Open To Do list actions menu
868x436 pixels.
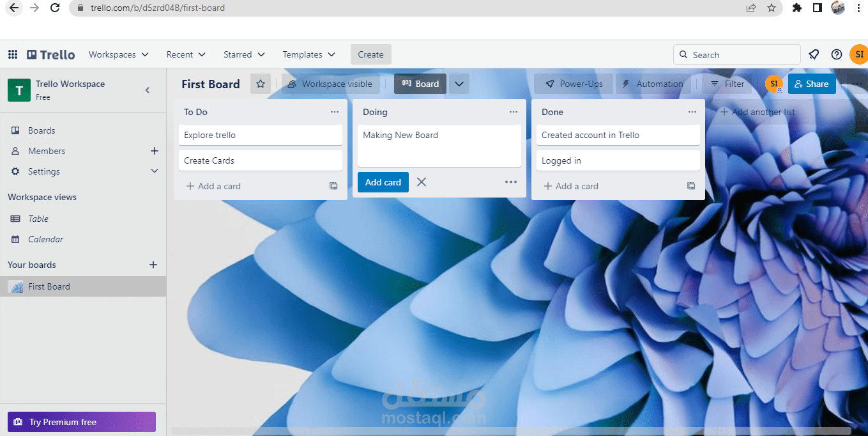coord(335,112)
